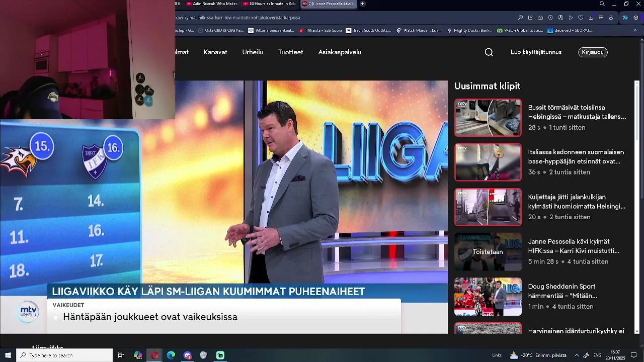The image size is (644, 362).
Task: Open a new browser tab with plus icon
Action: tap(363, 4)
